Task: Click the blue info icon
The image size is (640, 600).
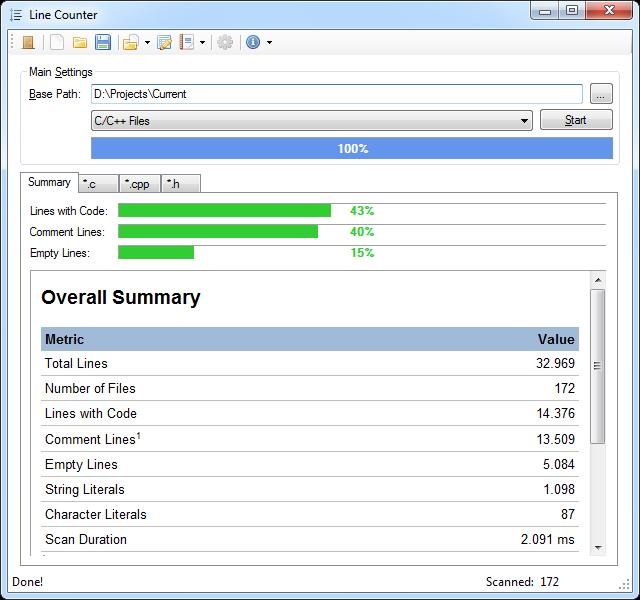Action: 253,42
